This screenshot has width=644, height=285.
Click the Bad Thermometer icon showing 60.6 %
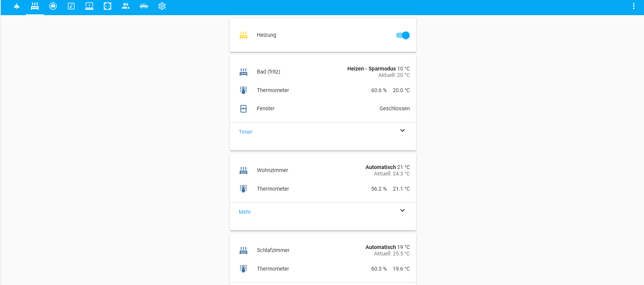pyautogui.click(x=243, y=90)
